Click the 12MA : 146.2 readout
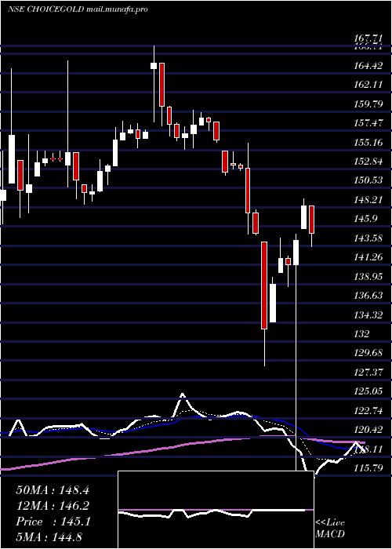Image resolution: width=392 pixels, height=549 pixels. click(53, 506)
